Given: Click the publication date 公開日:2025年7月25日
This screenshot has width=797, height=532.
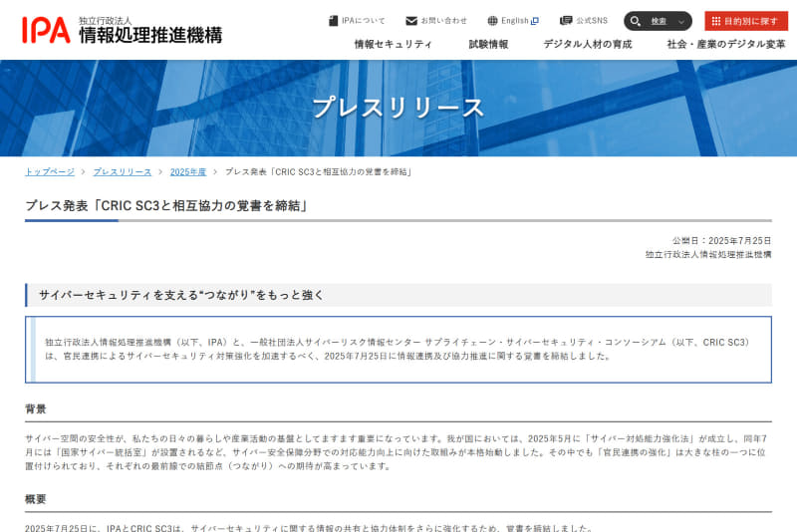Looking at the screenshot, I should click(721, 241).
